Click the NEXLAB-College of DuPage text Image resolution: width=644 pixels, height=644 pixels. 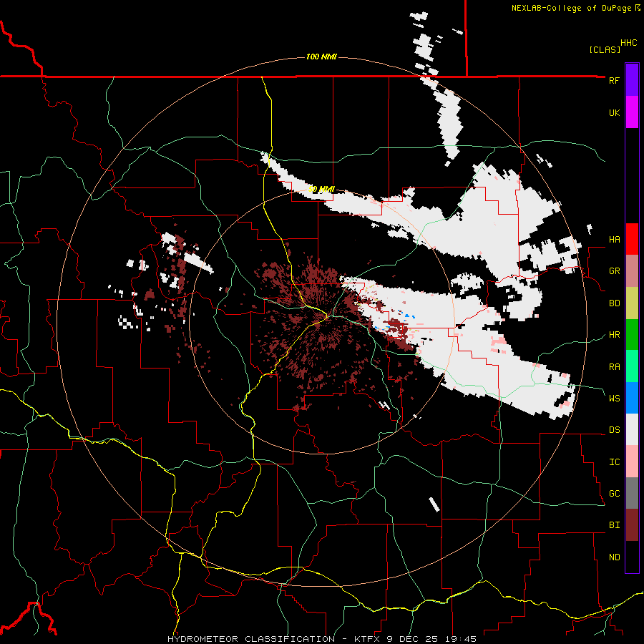(x=571, y=8)
